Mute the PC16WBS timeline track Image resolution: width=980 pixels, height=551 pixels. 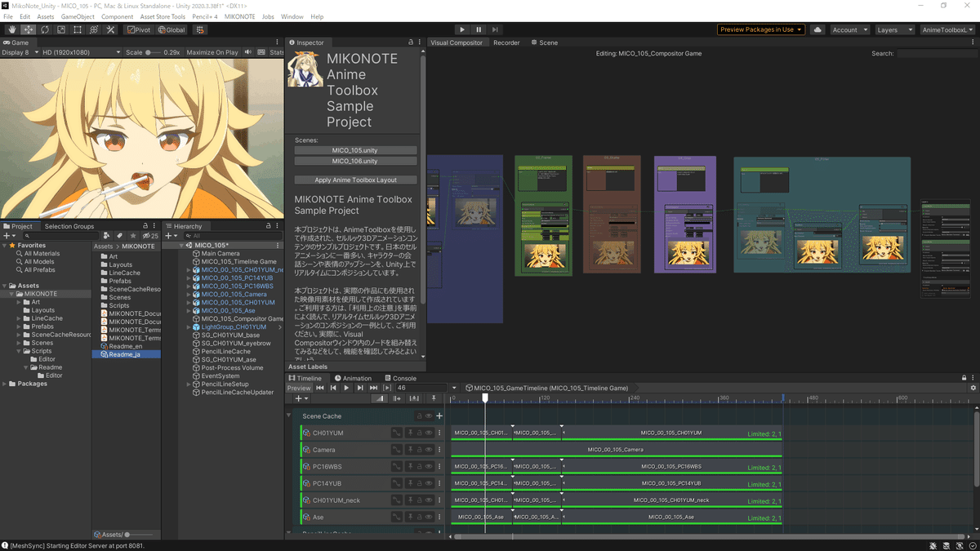point(429,467)
